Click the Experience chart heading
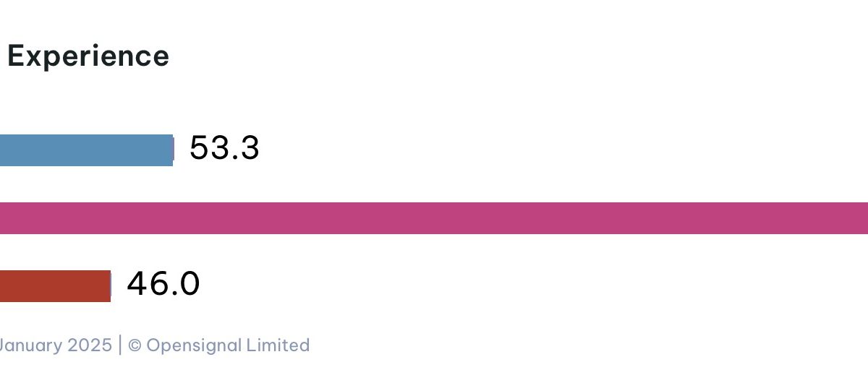 coord(88,56)
